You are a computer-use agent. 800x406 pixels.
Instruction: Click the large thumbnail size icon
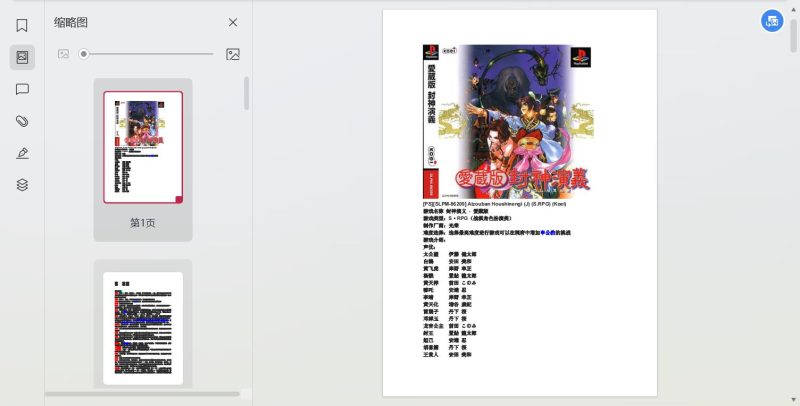tap(233, 54)
